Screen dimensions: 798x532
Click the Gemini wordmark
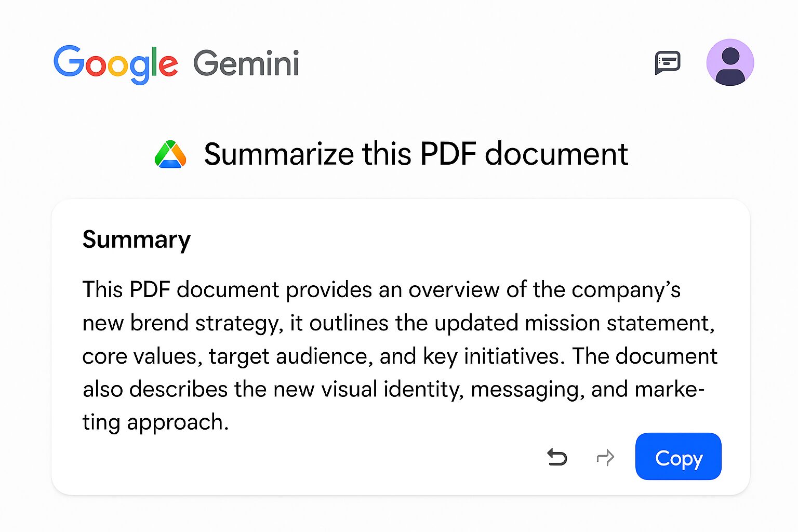(246, 63)
